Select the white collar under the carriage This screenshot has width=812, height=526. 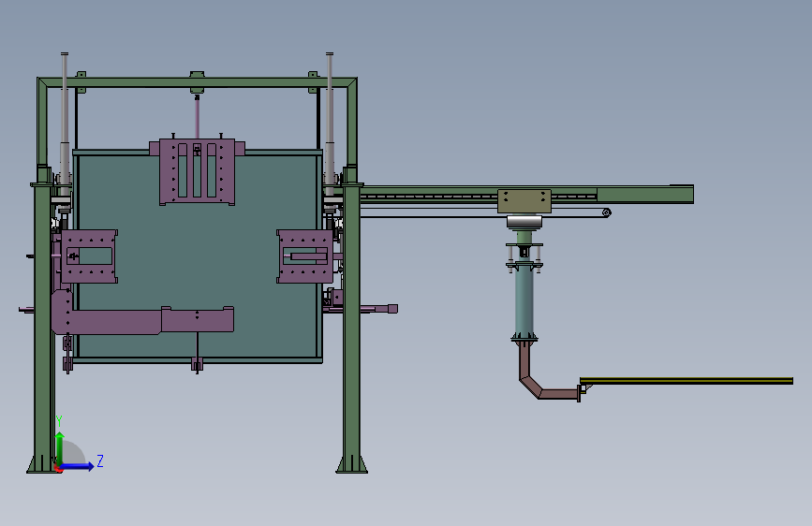coord(524,222)
